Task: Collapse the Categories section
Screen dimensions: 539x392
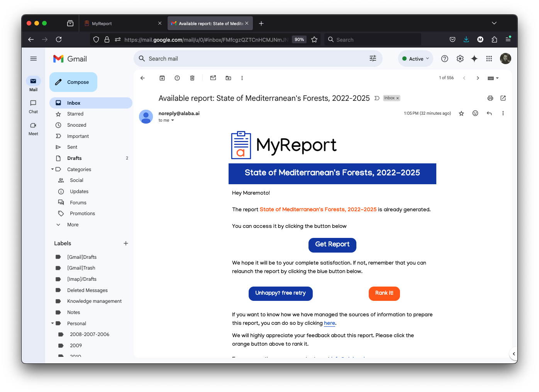Action: pyautogui.click(x=53, y=169)
